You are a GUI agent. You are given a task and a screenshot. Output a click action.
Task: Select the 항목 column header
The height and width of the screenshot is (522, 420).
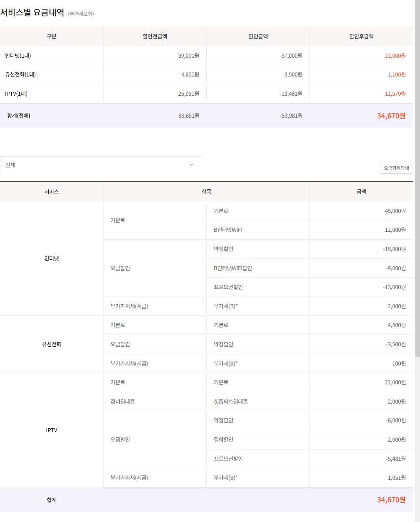point(206,192)
